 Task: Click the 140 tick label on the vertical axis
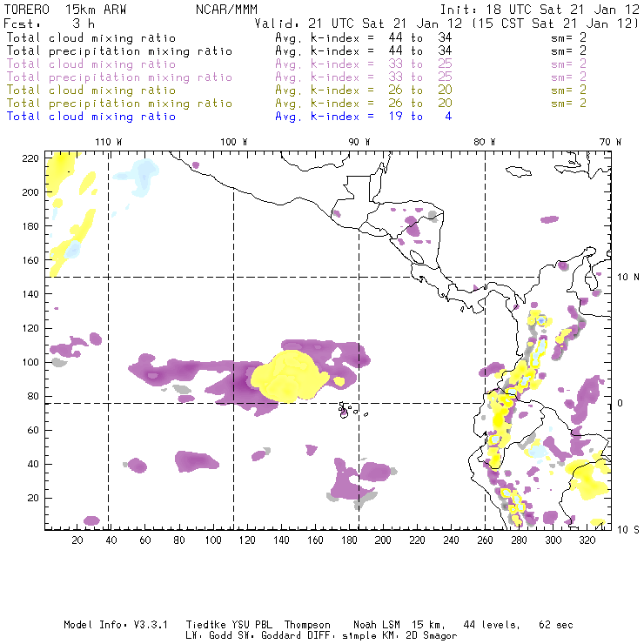tap(30, 294)
